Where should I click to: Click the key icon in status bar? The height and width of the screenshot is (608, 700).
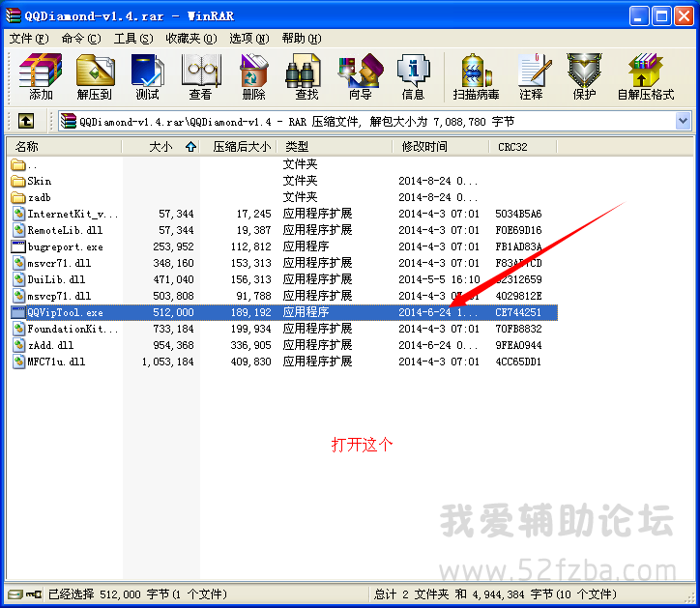34,594
